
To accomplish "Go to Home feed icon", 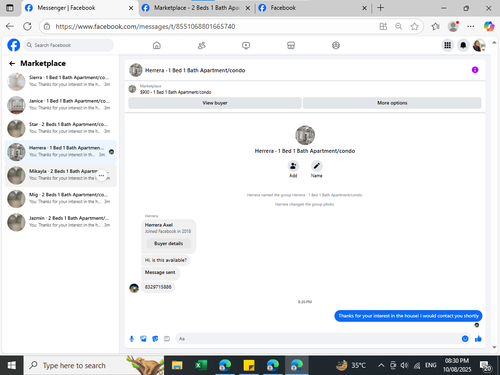I will tap(157, 45).
